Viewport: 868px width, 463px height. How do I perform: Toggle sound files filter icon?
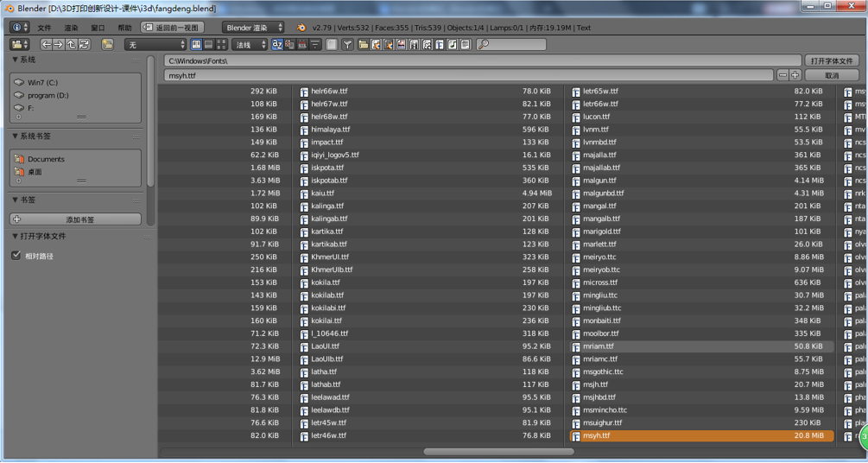[x=453, y=44]
